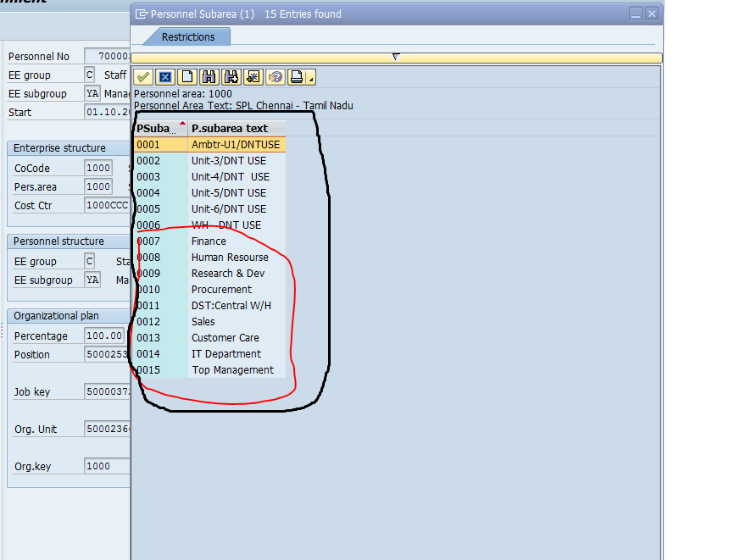Click the New Selection blank page icon

(x=187, y=77)
